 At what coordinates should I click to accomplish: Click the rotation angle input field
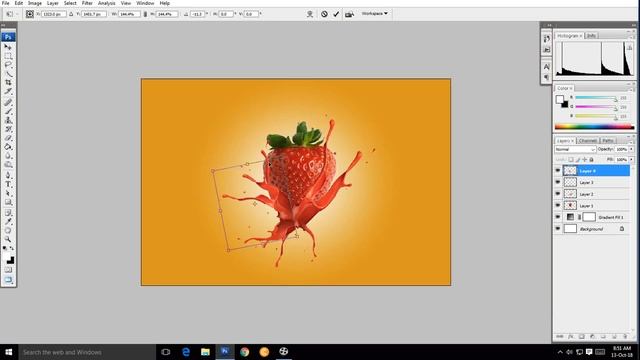point(198,14)
